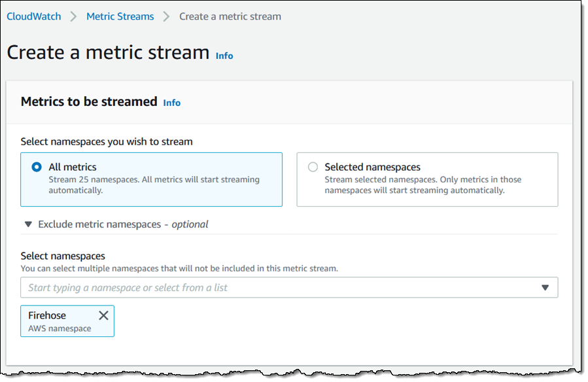The height and width of the screenshot is (382, 588).
Task: Click the 'Metrics to be streamed' section heading
Action: coord(89,101)
